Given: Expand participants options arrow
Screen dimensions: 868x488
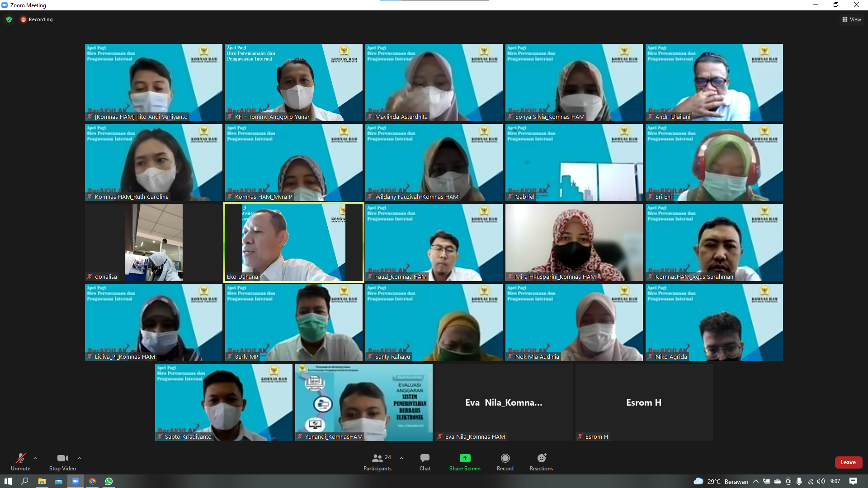Looking at the screenshot, I should click(x=401, y=458).
